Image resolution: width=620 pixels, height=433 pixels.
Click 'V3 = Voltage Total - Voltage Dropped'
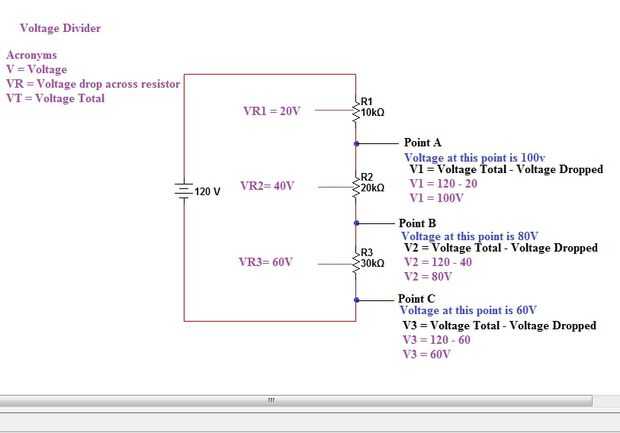tap(499, 325)
